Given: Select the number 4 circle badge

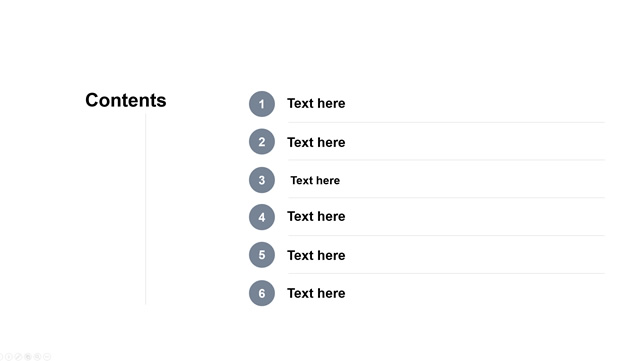Looking at the screenshot, I should pos(262,217).
